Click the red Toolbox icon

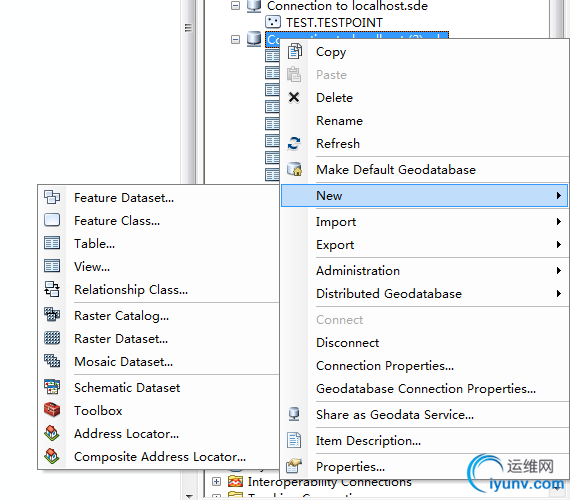point(52,410)
